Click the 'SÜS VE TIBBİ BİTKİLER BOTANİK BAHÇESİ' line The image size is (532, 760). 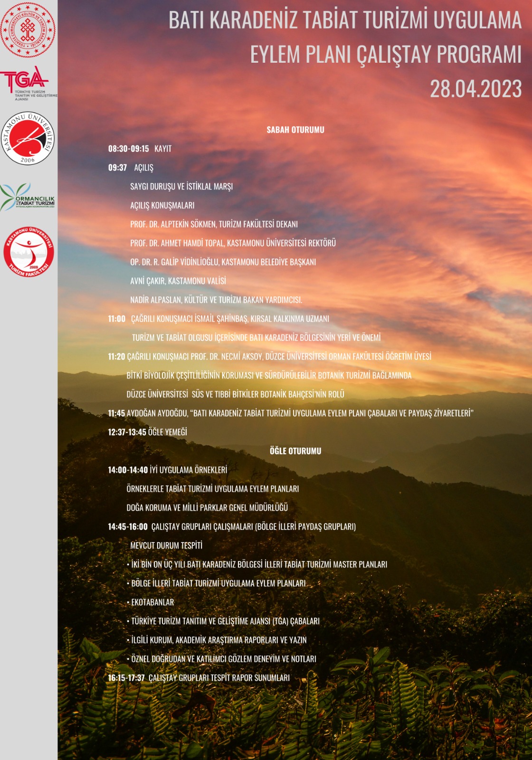[x=236, y=394]
